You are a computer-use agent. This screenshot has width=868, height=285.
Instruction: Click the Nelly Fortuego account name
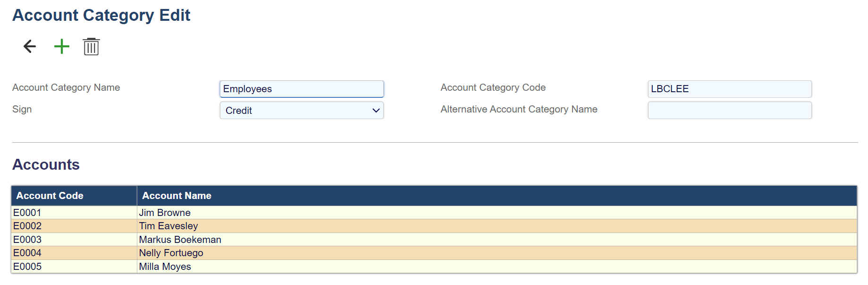click(x=171, y=253)
